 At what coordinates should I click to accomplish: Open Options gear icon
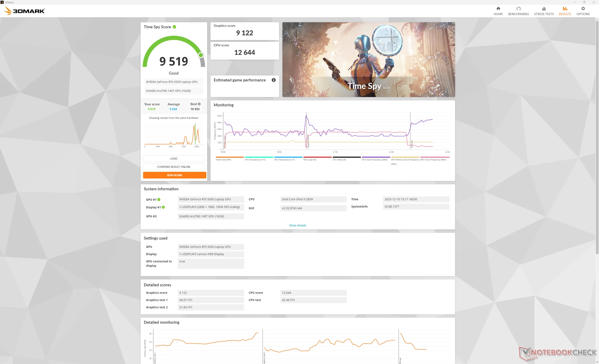coord(583,9)
